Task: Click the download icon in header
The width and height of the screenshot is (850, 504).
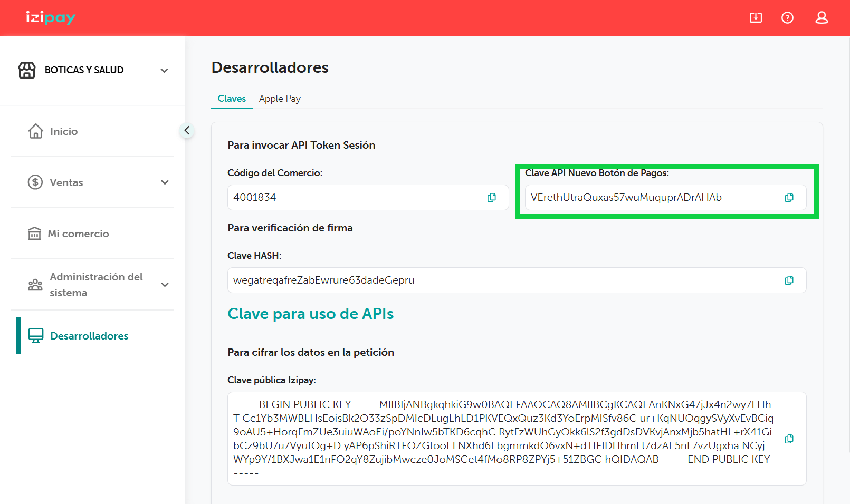Action: [756, 18]
